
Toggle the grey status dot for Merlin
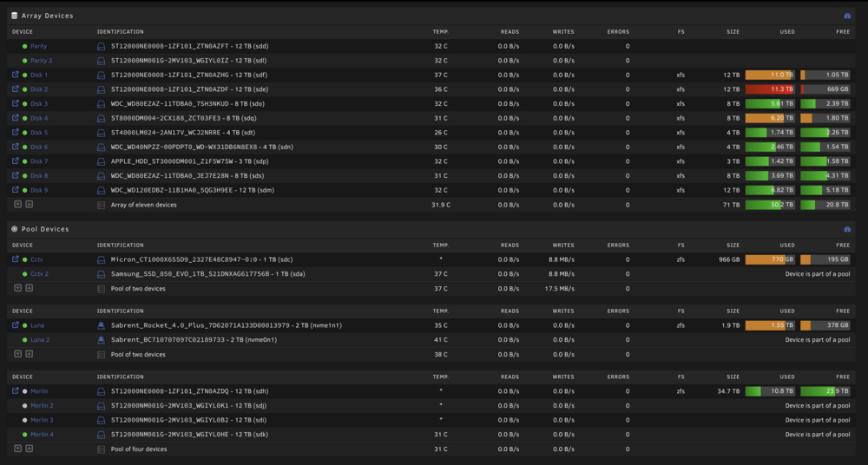pos(24,390)
